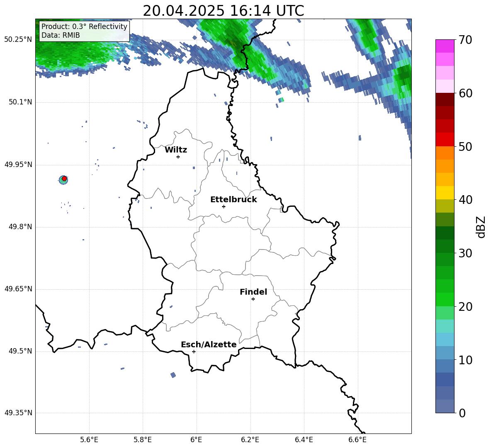Click the 49.8°N latitude label
Image resolution: width=491 pixels, height=448 pixels.
click(20, 227)
